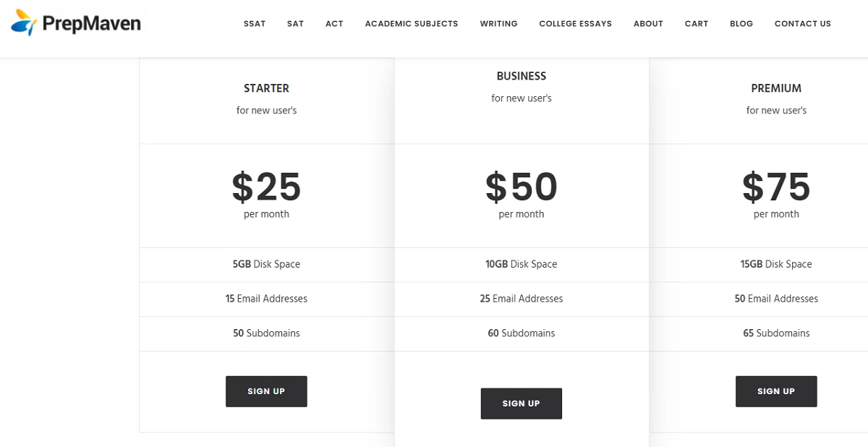This screenshot has width=868, height=447.
Task: Click the $75 per month price
Action: coord(776,187)
